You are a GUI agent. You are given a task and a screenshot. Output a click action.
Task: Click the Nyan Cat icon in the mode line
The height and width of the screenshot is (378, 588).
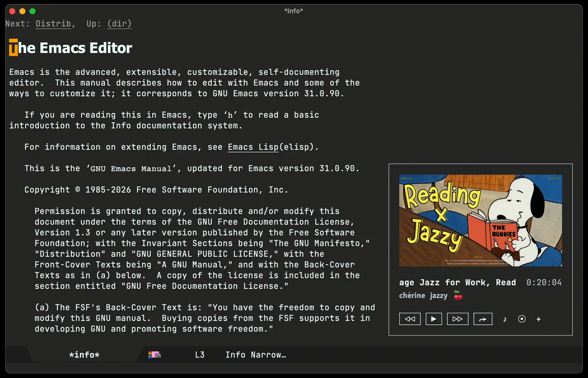(154, 355)
